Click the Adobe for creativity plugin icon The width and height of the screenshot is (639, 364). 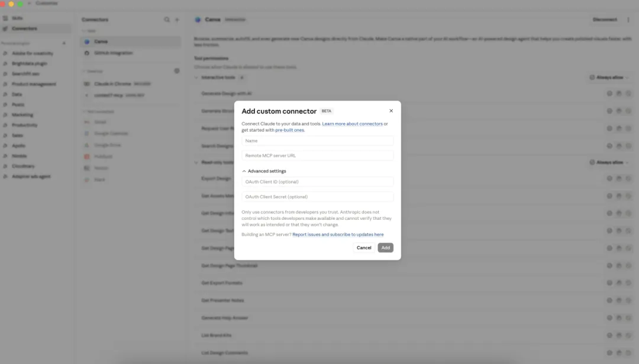[5, 53]
